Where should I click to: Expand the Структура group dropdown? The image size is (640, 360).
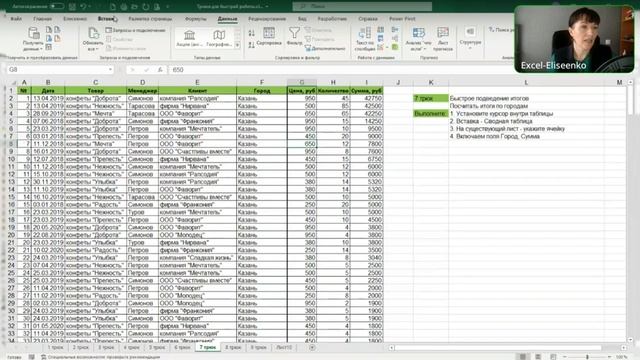(x=470, y=39)
